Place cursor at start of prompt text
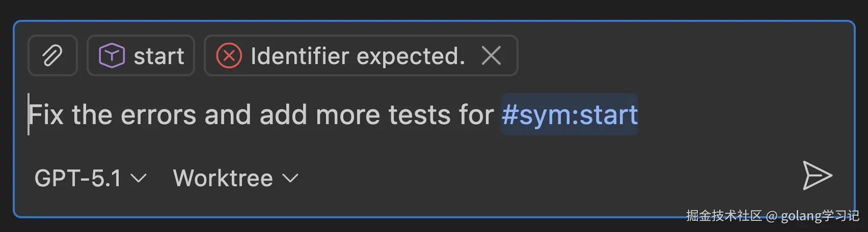The image size is (868, 232). coord(29,114)
